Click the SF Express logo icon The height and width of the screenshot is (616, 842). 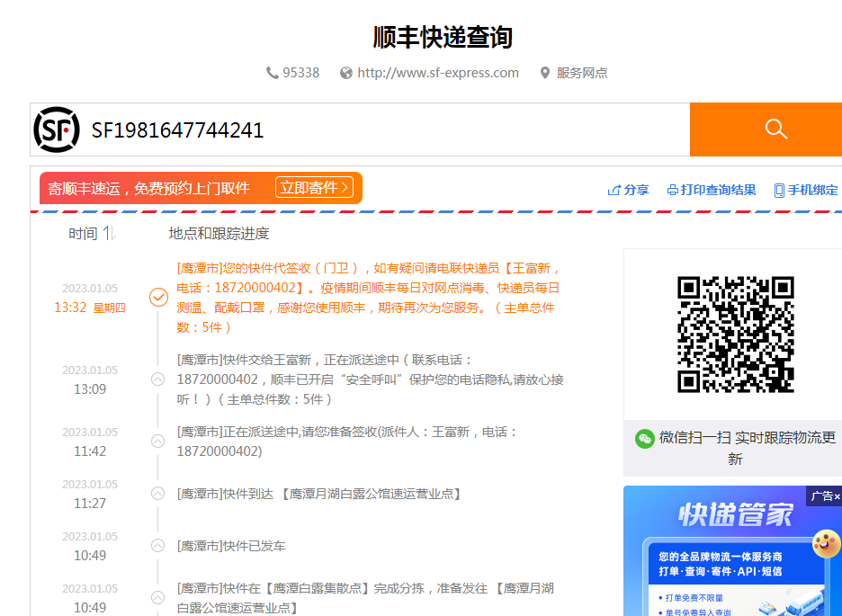(x=57, y=129)
